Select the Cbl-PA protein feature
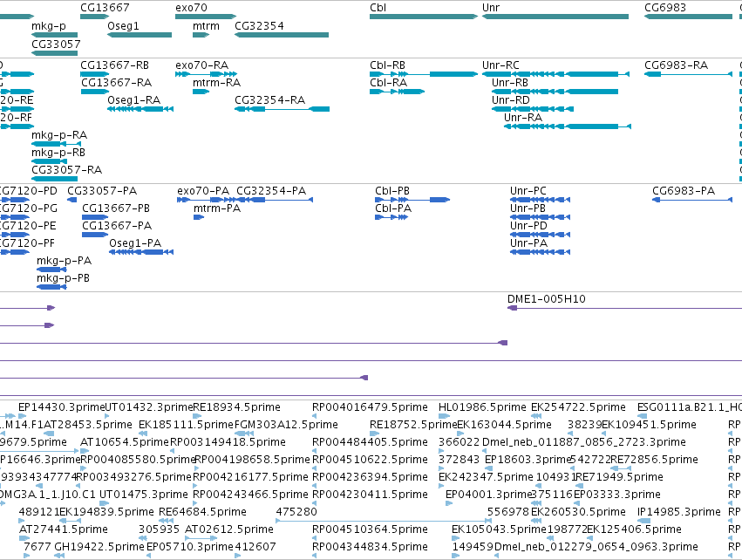Viewport: 742px width, 560px height. [391, 217]
